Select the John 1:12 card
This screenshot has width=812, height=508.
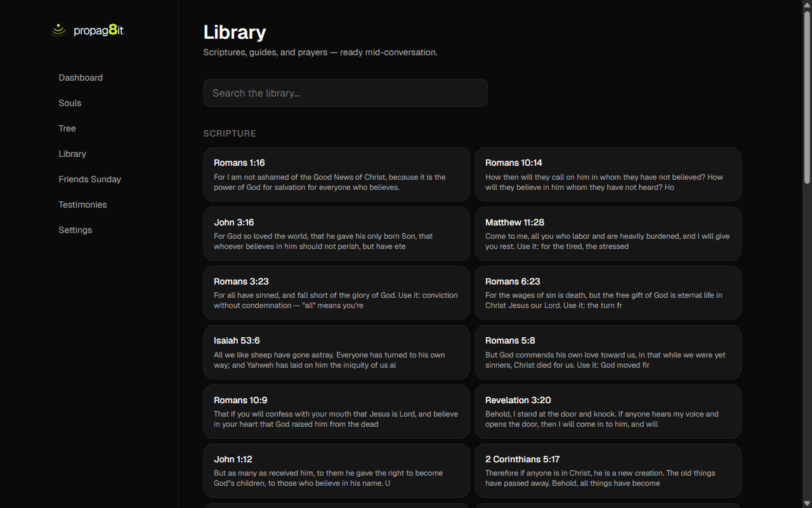[x=336, y=471]
